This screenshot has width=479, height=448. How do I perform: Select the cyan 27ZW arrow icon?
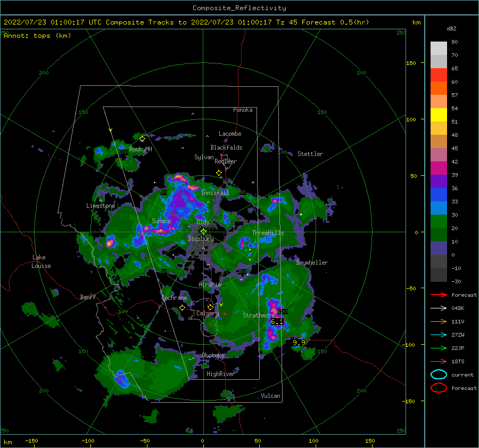tap(439, 335)
